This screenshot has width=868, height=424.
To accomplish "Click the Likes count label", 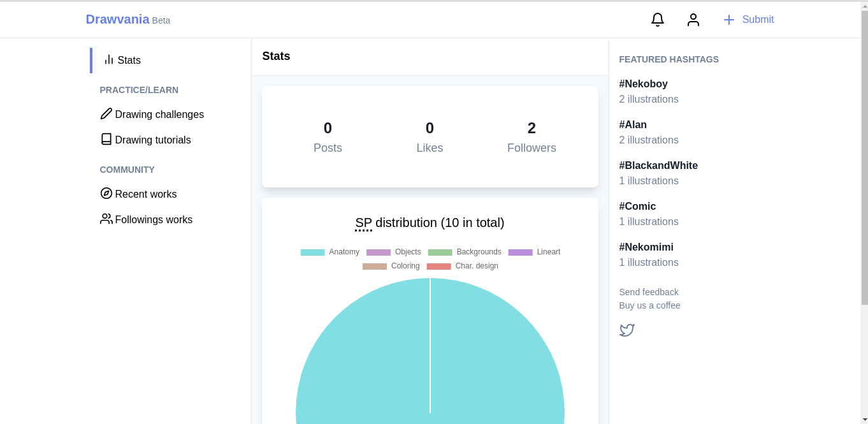I will (x=430, y=148).
